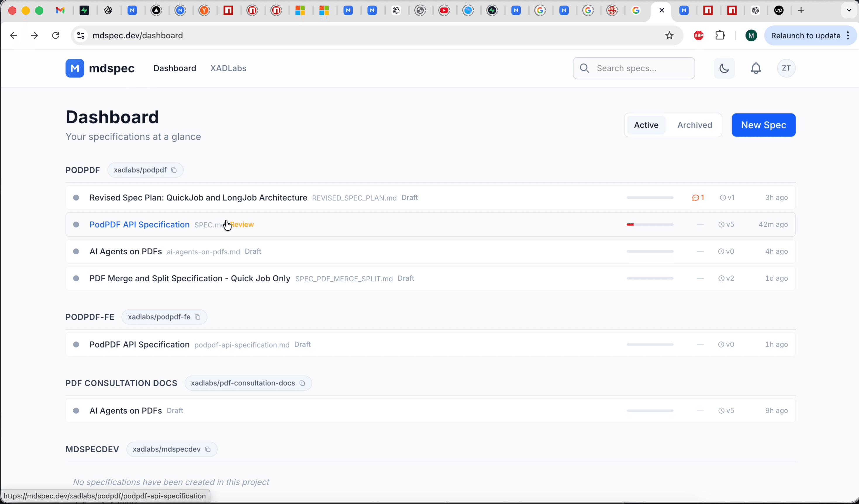Click the mdspec logo icon
The width and height of the screenshot is (859, 504).
pyautogui.click(x=75, y=68)
